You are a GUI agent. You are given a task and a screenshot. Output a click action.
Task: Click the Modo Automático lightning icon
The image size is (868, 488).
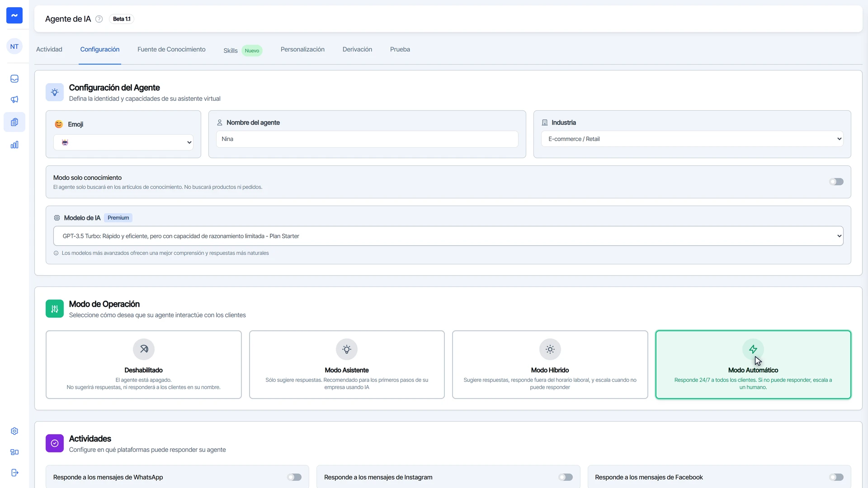coord(753,349)
